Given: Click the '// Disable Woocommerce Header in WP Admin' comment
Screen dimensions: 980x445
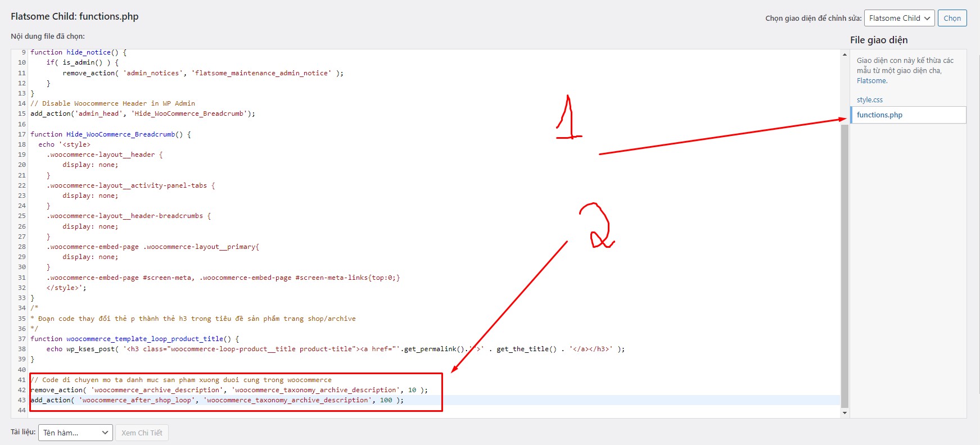Looking at the screenshot, I should click(113, 103).
